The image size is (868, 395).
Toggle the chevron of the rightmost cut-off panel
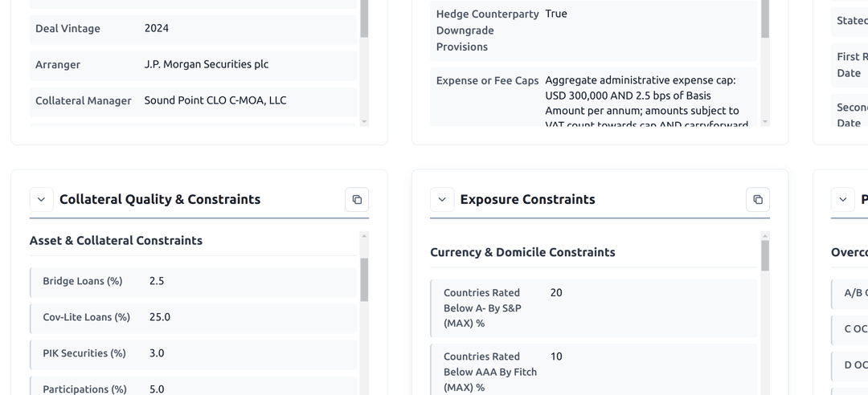[842, 199]
